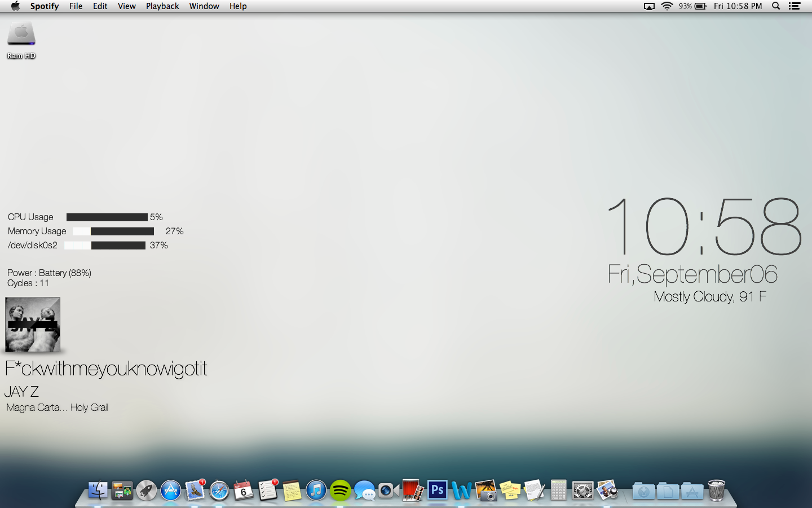Screen dimensions: 812x508
Task: Click the AirPlay display menu icon
Action: point(649,6)
